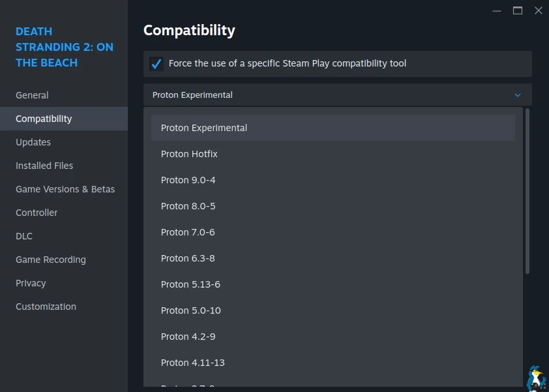Select Proton 7.0-6 compatibility tool
The width and height of the screenshot is (549, 392).
188,232
